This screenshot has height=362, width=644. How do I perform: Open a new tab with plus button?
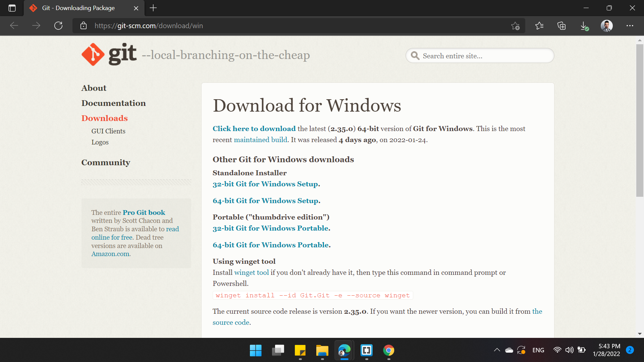tap(153, 8)
